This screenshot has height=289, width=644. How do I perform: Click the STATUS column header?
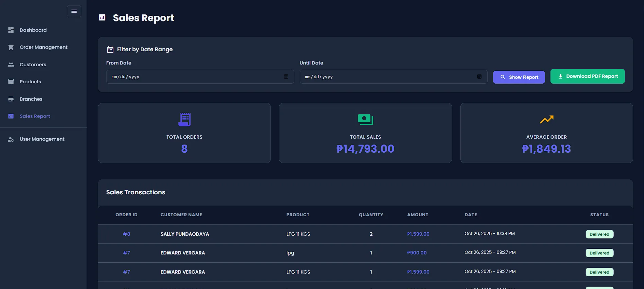(599, 215)
